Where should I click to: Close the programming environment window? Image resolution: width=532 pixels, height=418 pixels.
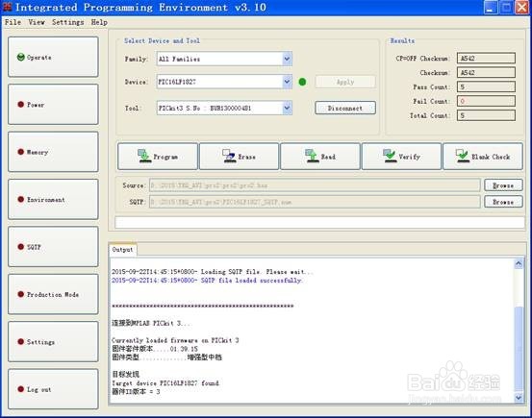tap(522, 7)
